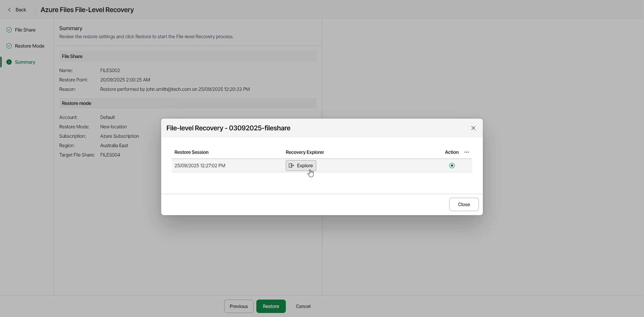644x317 pixels.
Task: Go to the Previous wizard step
Action: pos(239,306)
